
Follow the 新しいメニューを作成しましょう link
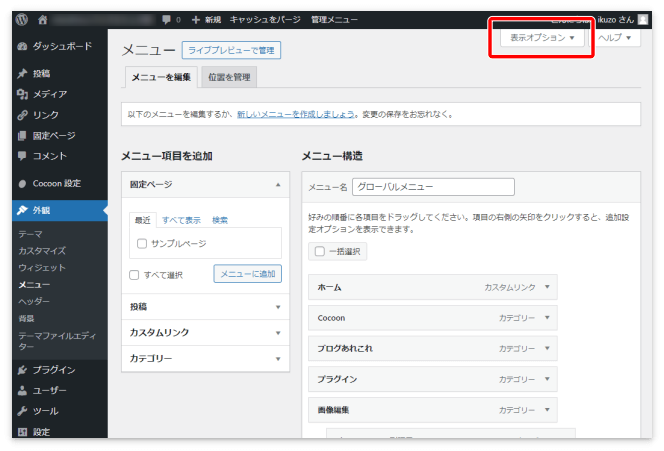coord(296,114)
